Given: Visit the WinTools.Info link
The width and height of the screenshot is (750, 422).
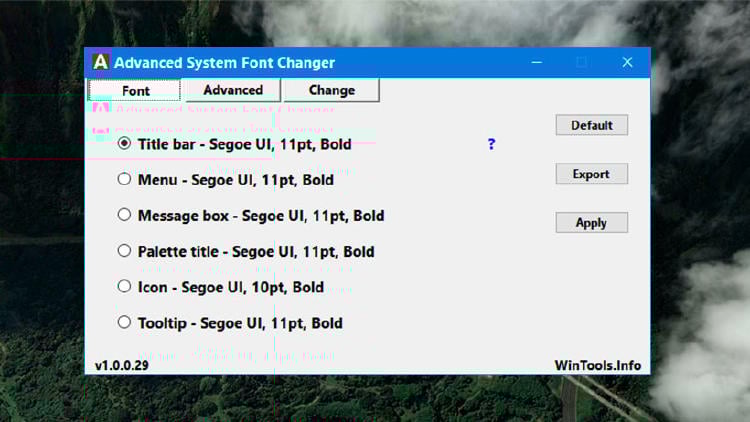Looking at the screenshot, I should pyautogui.click(x=598, y=365).
